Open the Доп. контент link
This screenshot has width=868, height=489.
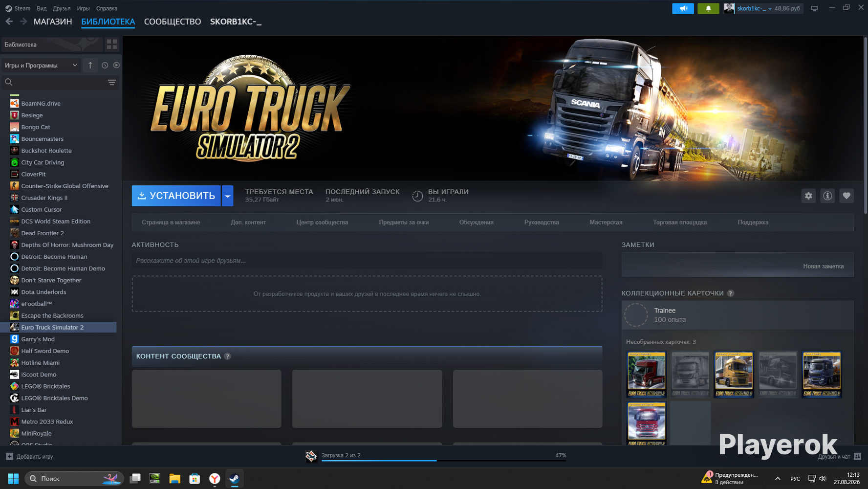[248, 222]
